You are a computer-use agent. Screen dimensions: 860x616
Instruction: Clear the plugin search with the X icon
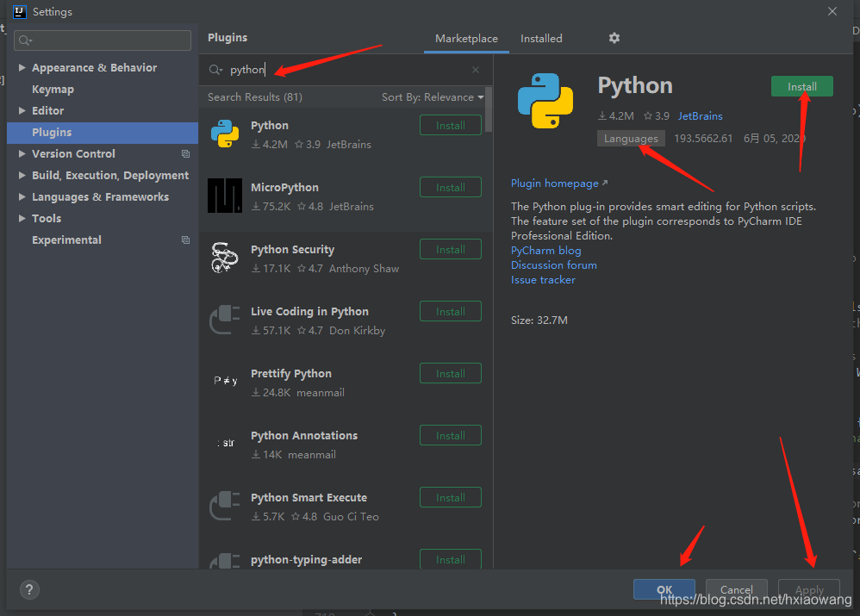pos(476,70)
